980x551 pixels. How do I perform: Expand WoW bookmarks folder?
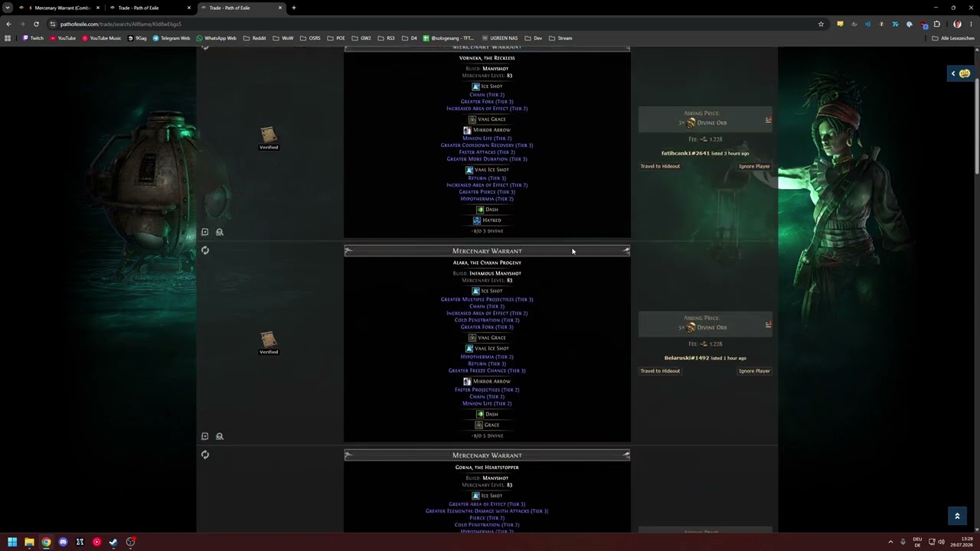click(283, 37)
